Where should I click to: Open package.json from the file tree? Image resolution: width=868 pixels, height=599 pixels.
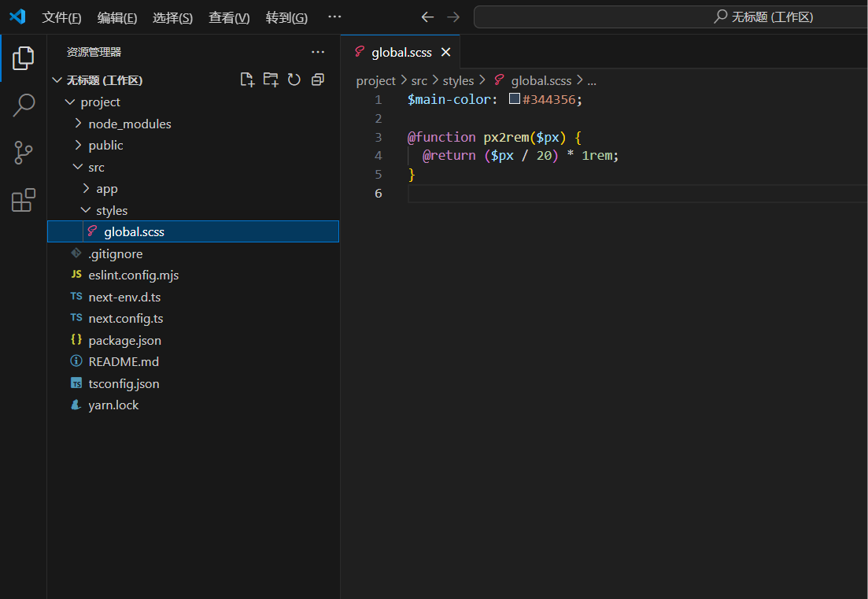[x=194, y=340]
